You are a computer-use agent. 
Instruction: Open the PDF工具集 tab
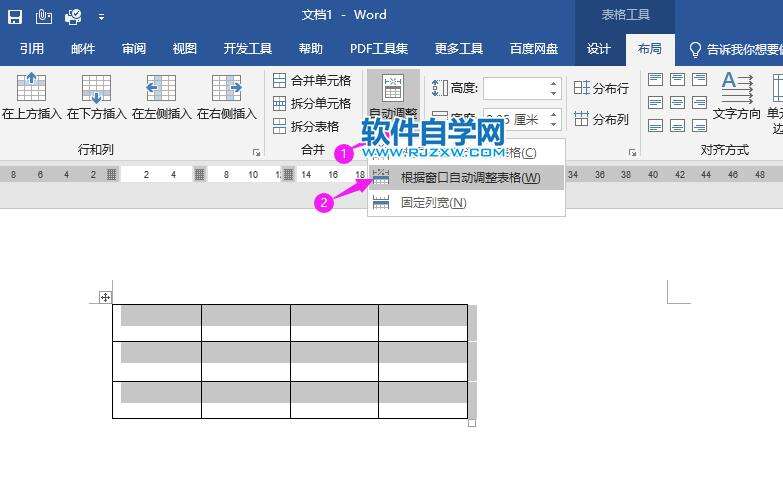[x=379, y=48]
